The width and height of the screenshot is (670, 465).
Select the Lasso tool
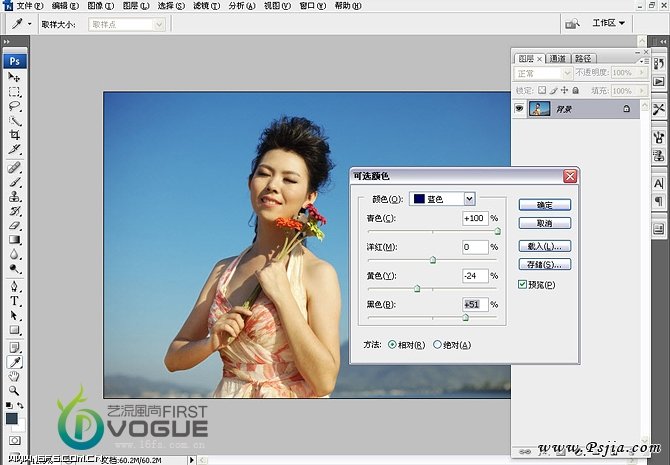(x=15, y=105)
